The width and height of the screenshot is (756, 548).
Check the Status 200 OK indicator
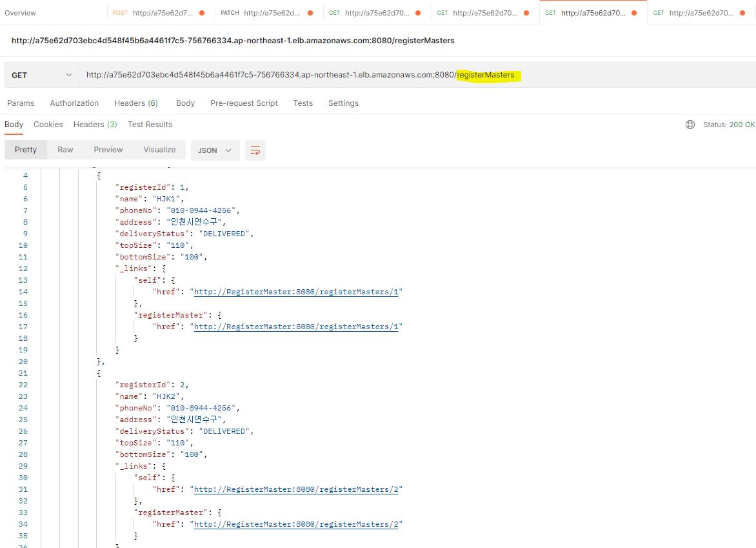pos(729,124)
